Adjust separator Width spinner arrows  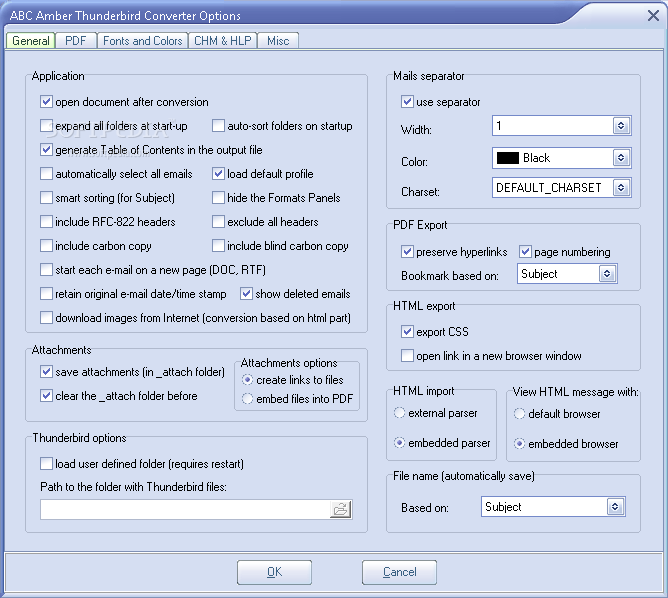pyautogui.click(x=621, y=126)
